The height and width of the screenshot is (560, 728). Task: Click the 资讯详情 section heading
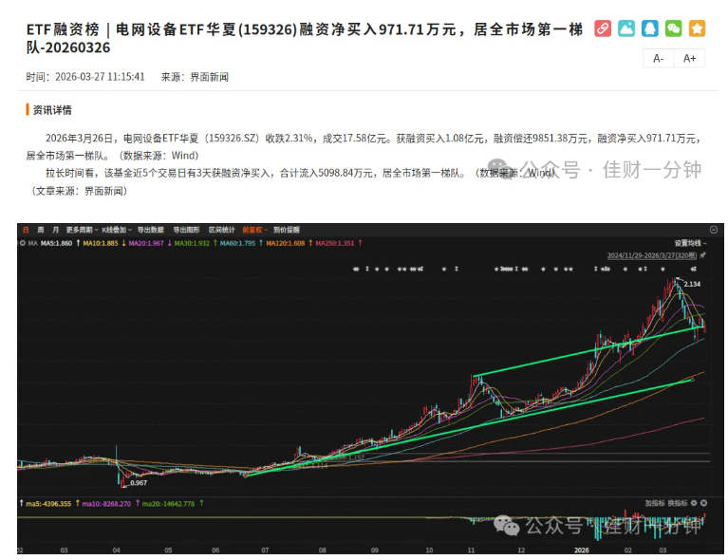coord(52,110)
